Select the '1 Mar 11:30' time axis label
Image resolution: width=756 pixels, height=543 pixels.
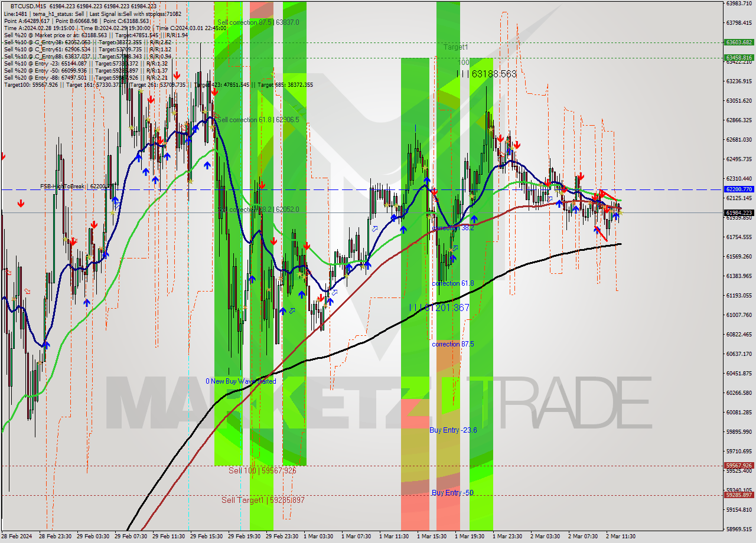[395, 537]
